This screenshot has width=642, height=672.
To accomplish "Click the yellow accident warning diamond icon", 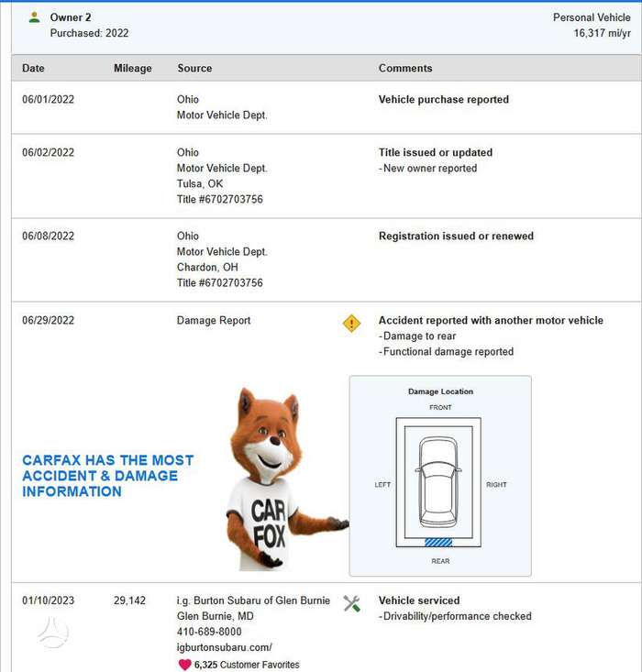I will (x=351, y=323).
